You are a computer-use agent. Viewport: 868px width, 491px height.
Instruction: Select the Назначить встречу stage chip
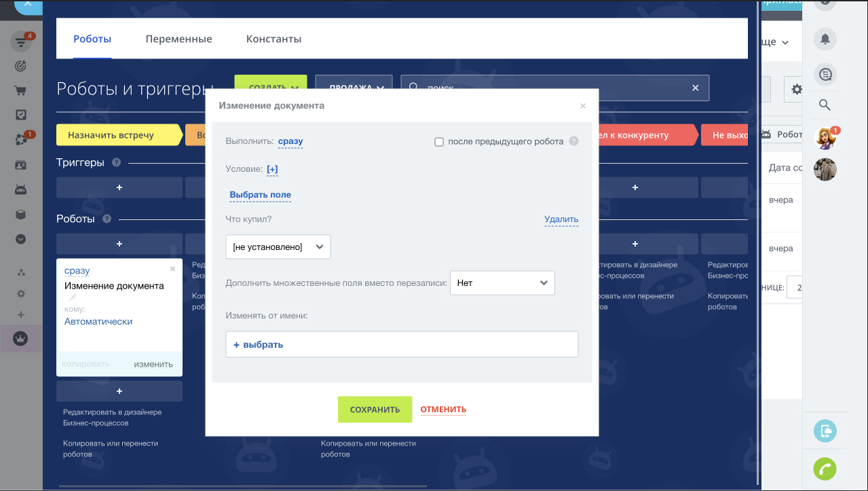click(x=119, y=135)
